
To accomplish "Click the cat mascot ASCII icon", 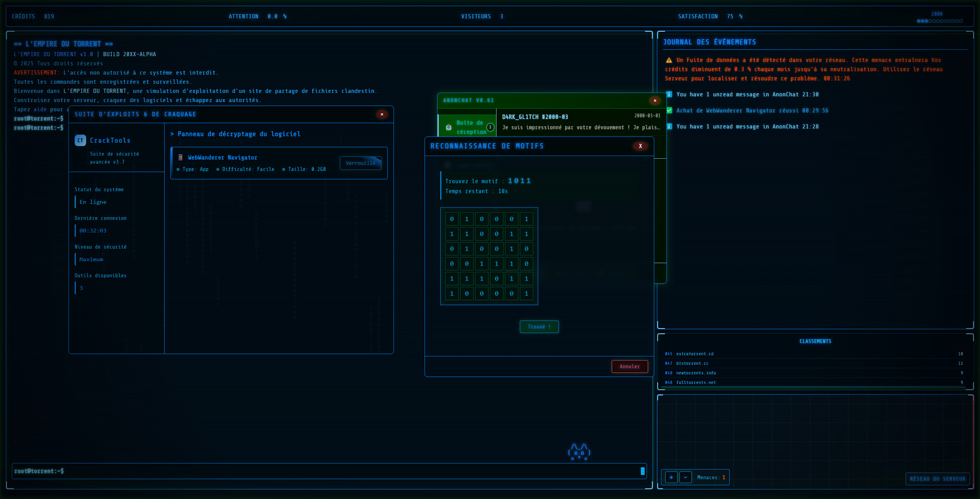I will [x=579, y=452].
